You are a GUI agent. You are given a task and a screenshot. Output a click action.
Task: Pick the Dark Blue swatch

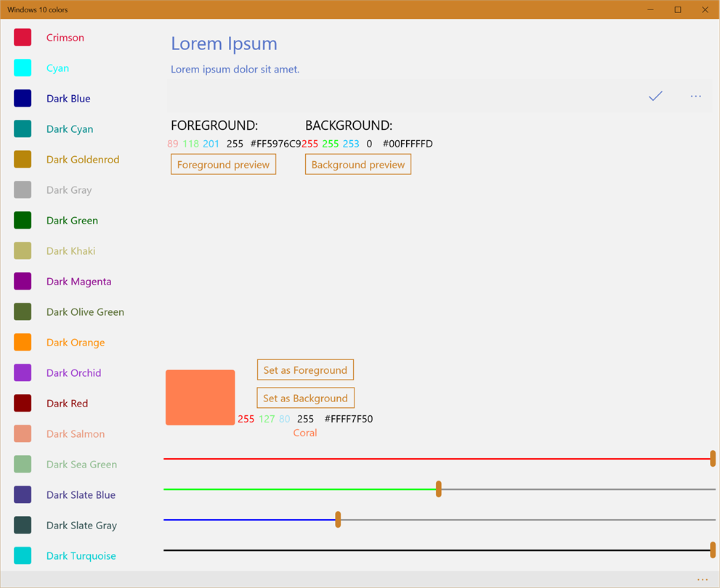[23, 98]
